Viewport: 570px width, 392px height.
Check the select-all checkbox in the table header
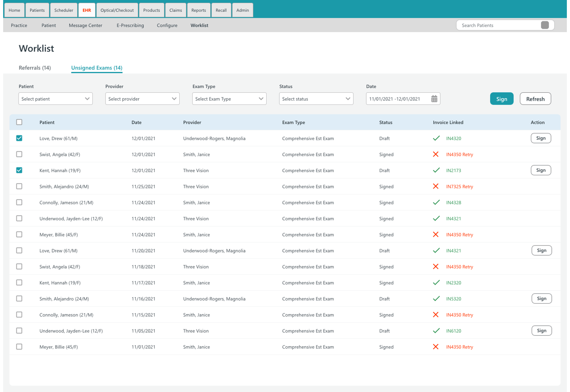coord(19,122)
